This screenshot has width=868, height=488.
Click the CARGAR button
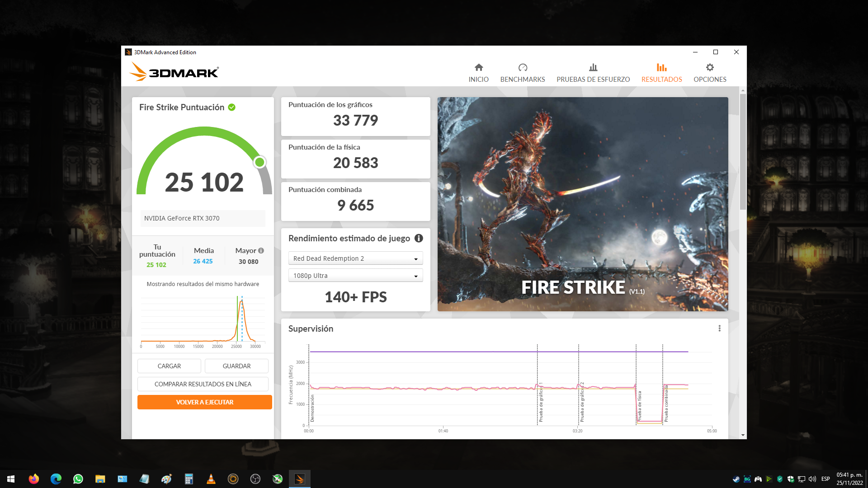coord(169,366)
